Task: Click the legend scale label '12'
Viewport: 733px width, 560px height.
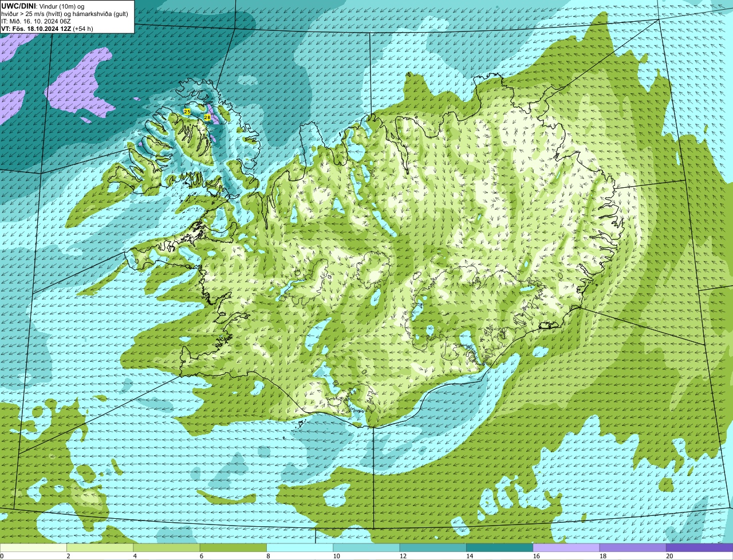Action: tap(403, 556)
